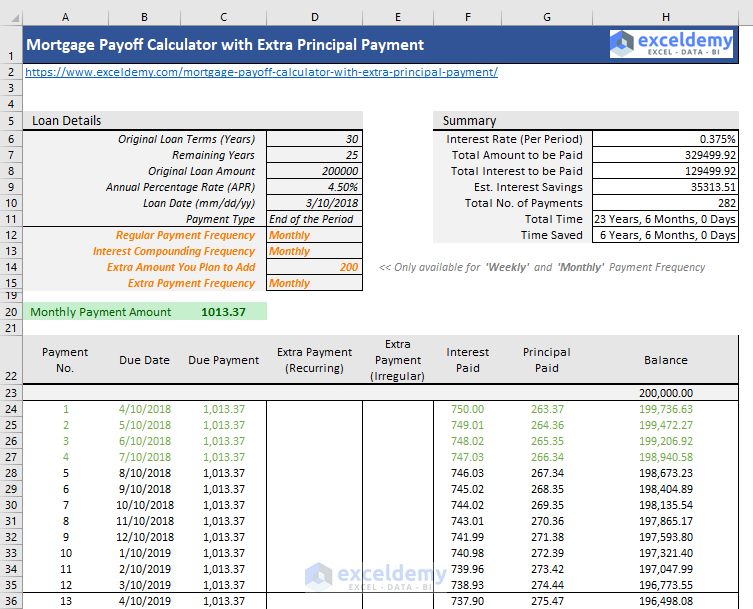Screen dimensions: 753x609
Task: Select the starting balance 200,000.00 cell
Action: pos(665,394)
